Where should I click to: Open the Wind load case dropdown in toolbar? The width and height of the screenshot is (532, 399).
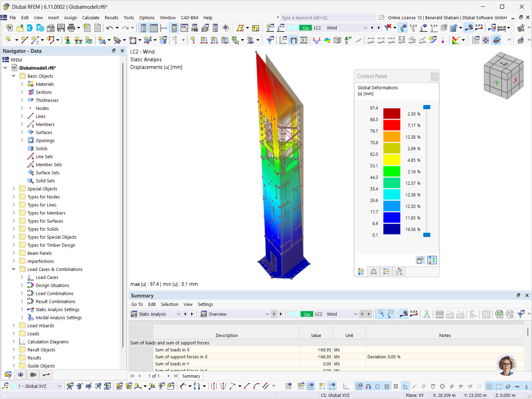(x=365, y=28)
